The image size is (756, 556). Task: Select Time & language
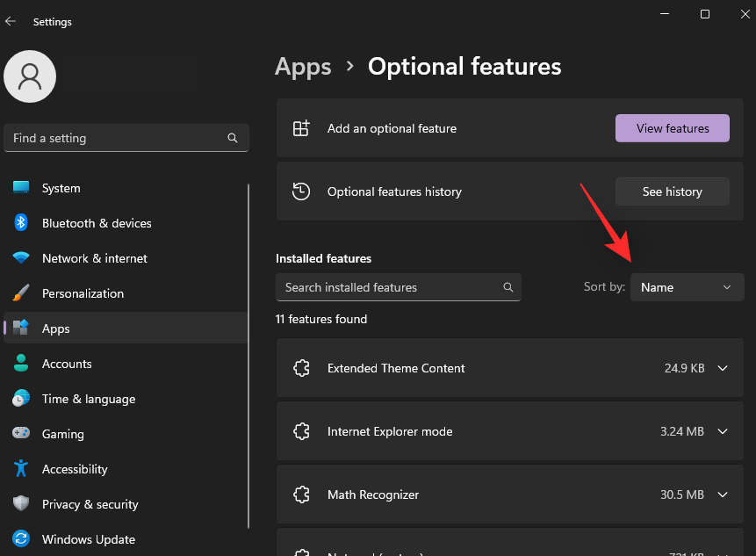click(126, 399)
